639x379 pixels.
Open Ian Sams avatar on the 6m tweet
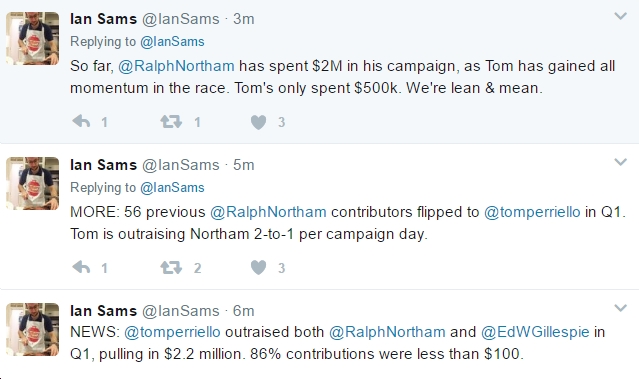tap(33, 329)
